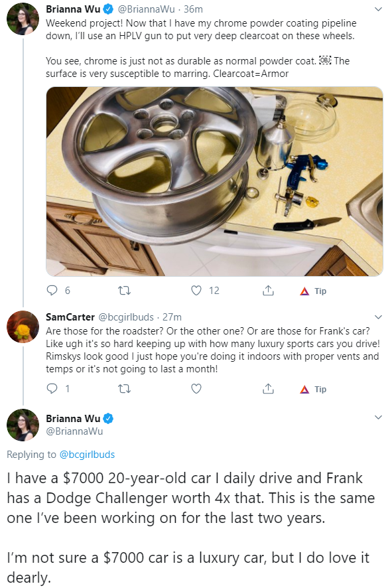Retweet SamCarter's reply

[x=124, y=389]
